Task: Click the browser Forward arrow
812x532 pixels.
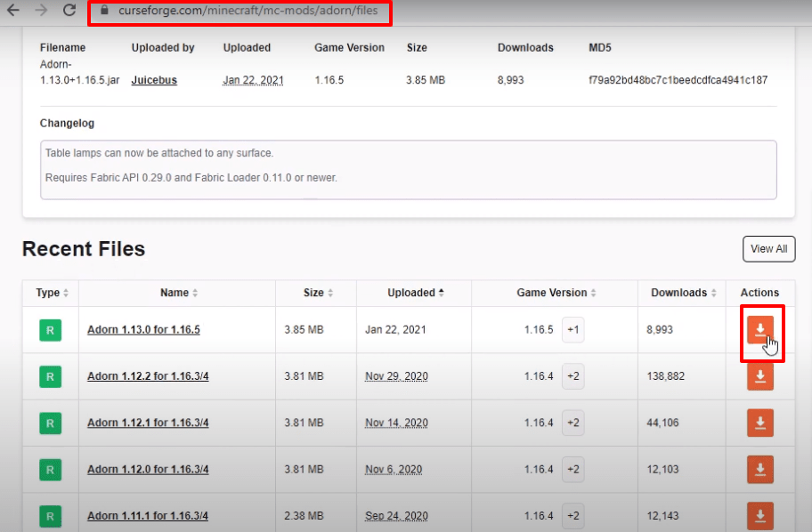Action: (41, 10)
